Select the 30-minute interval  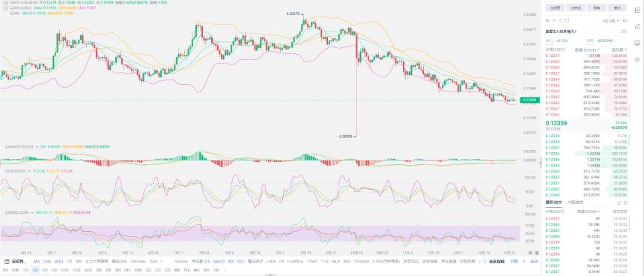point(88,270)
